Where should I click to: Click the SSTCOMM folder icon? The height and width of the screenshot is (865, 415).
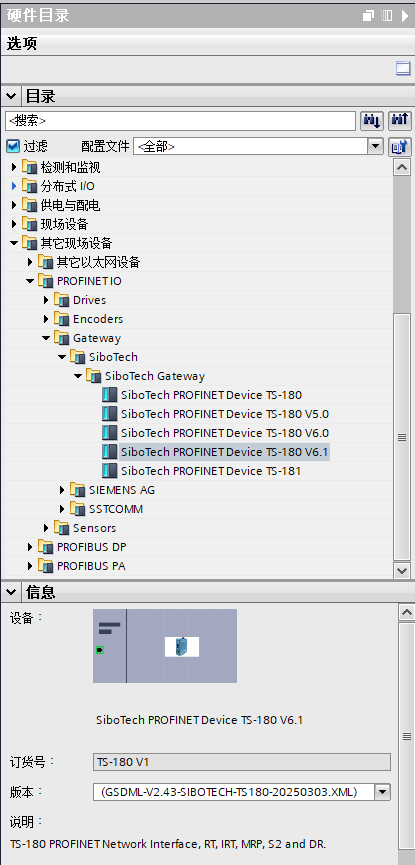(78, 509)
